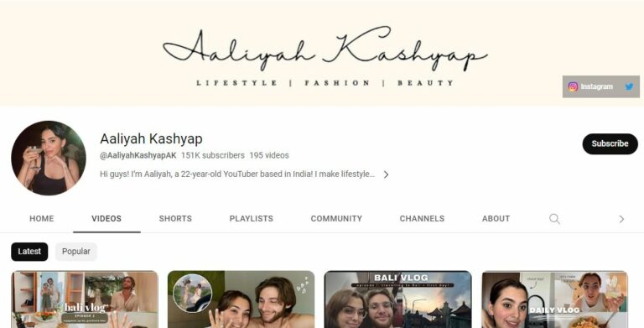Expand the channel description chevron
The height and width of the screenshot is (328, 644).
(x=386, y=174)
